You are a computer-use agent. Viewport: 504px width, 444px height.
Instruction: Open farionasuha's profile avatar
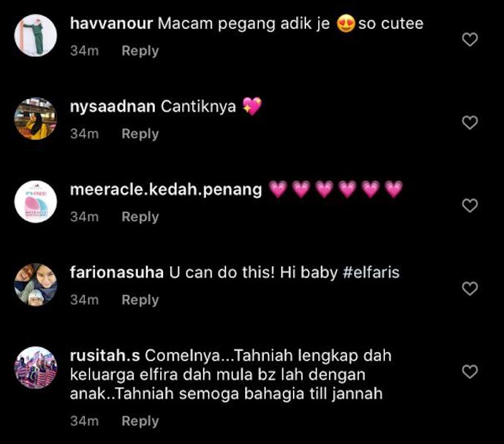(x=36, y=284)
